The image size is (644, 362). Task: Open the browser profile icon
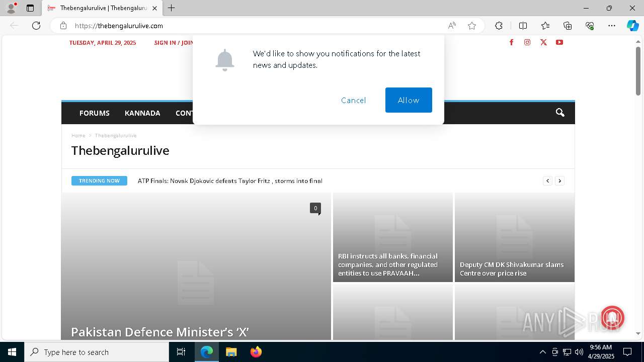11,8
